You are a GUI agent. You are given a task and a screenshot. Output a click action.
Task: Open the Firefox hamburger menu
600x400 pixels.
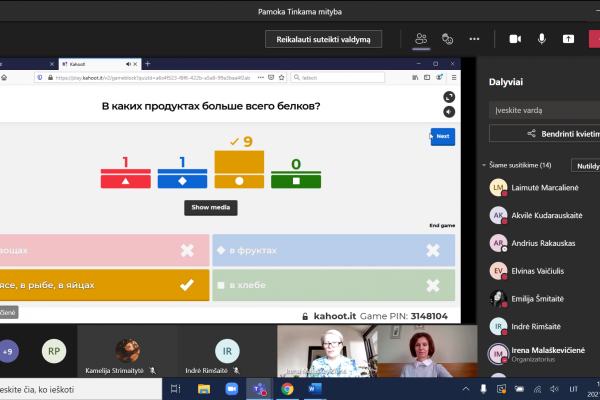(x=454, y=78)
